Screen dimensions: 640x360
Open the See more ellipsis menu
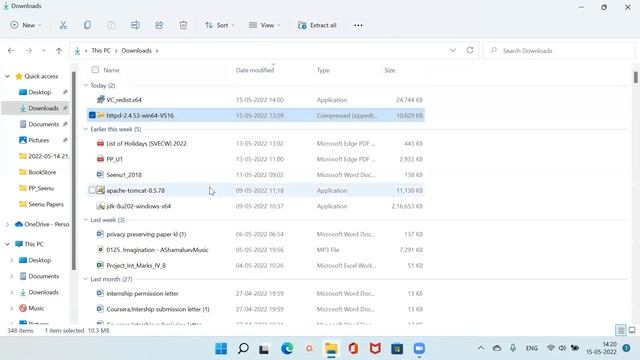(x=358, y=25)
